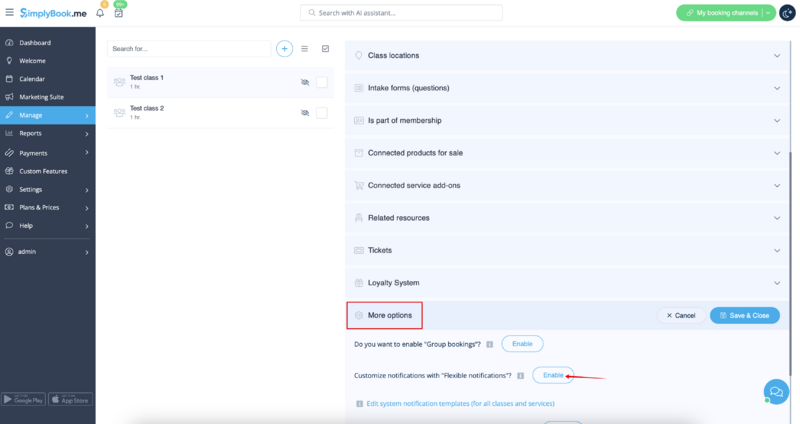Image resolution: width=800 pixels, height=424 pixels.
Task: Open the live chat bubble icon
Action: 776,391
